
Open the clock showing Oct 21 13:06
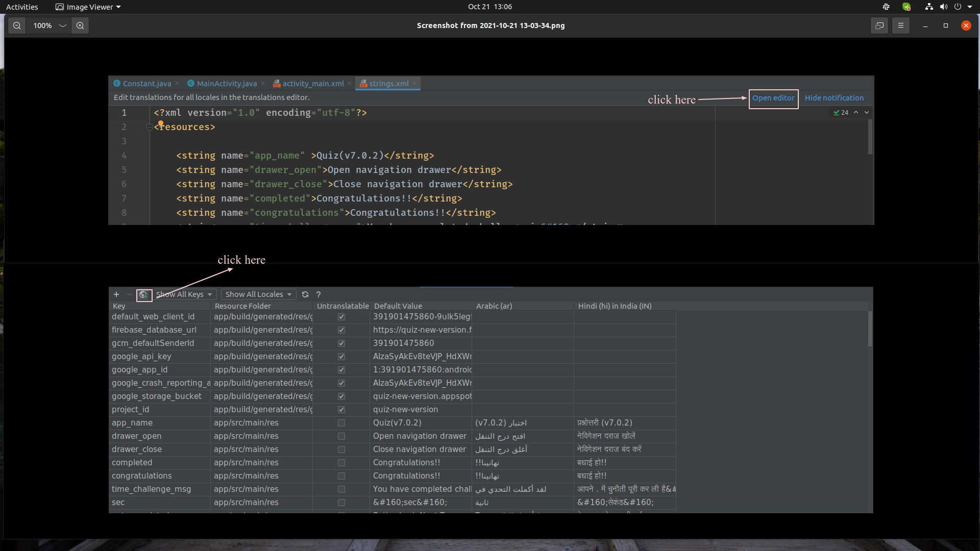tap(489, 7)
